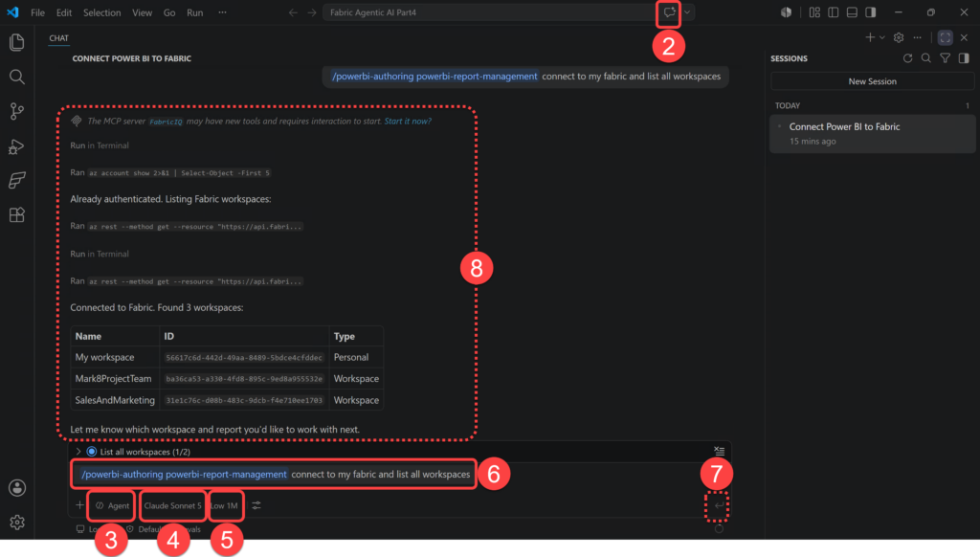Click the New Session button
Image resolution: width=980 pixels, height=557 pixels.
[872, 81]
